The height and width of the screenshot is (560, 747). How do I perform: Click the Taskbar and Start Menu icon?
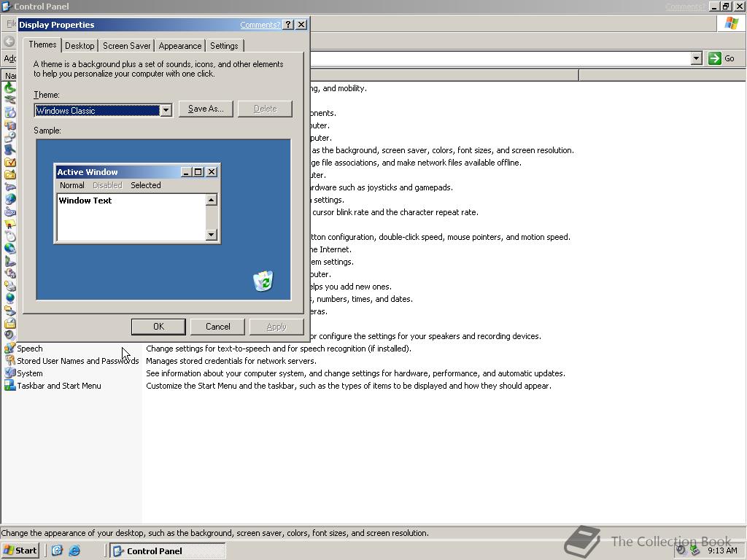click(9, 385)
